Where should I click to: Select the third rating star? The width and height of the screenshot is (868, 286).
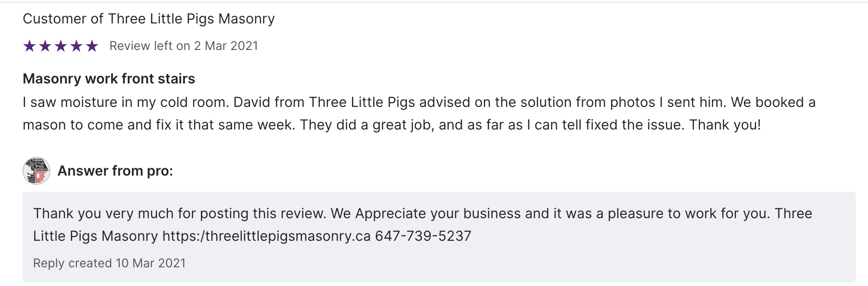pos(61,46)
